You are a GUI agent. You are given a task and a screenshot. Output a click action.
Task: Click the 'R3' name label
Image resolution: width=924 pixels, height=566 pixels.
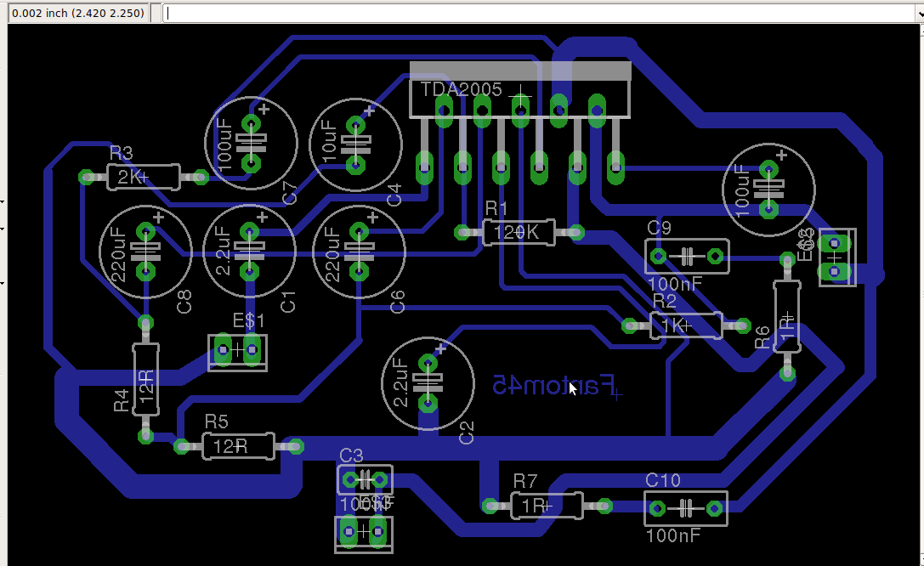point(121,154)
